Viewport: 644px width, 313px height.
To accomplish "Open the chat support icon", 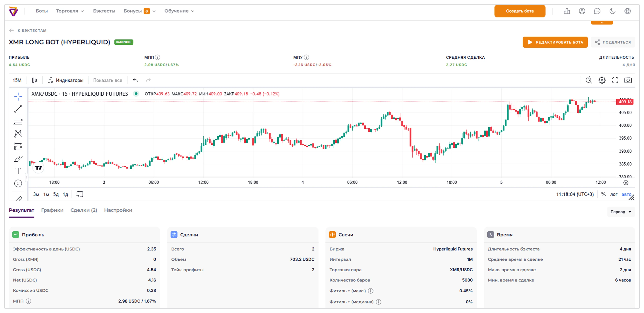I will tap(597, 11).
